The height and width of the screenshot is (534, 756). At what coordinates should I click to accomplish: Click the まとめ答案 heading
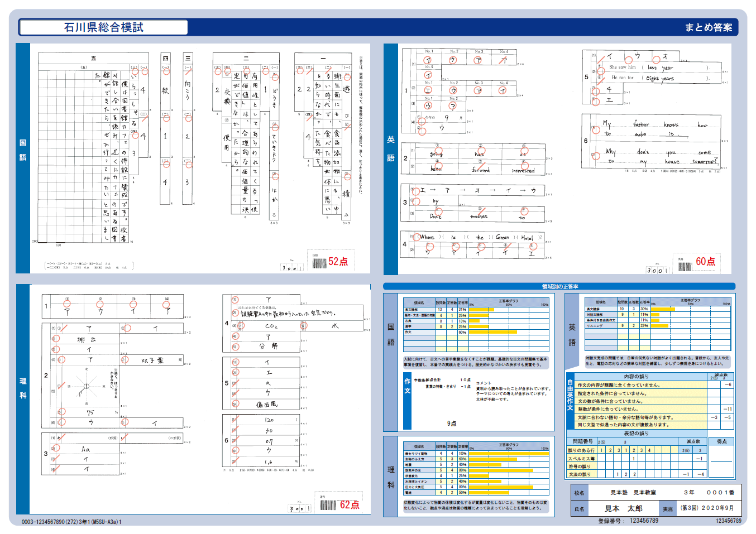tap(709, 27)
